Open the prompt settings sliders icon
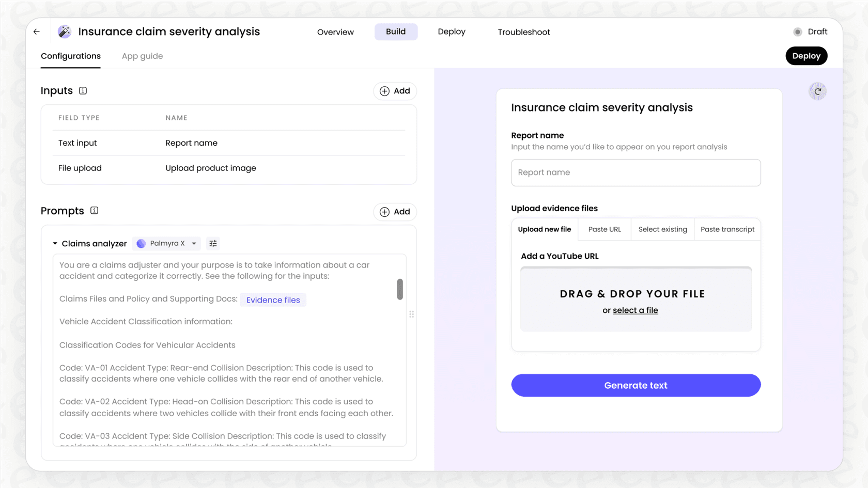This screenshot has height=488, width=868. [x=213, y=243]
